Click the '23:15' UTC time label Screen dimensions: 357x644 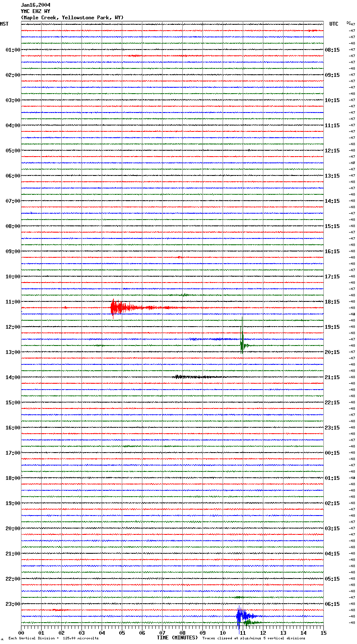pos(332,428)
